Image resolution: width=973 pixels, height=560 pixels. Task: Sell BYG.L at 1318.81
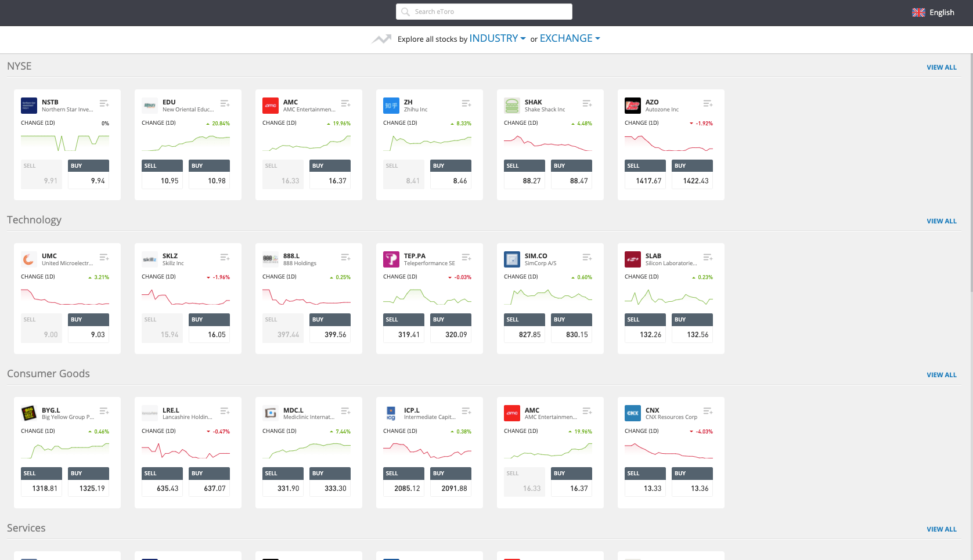point(41,482)
